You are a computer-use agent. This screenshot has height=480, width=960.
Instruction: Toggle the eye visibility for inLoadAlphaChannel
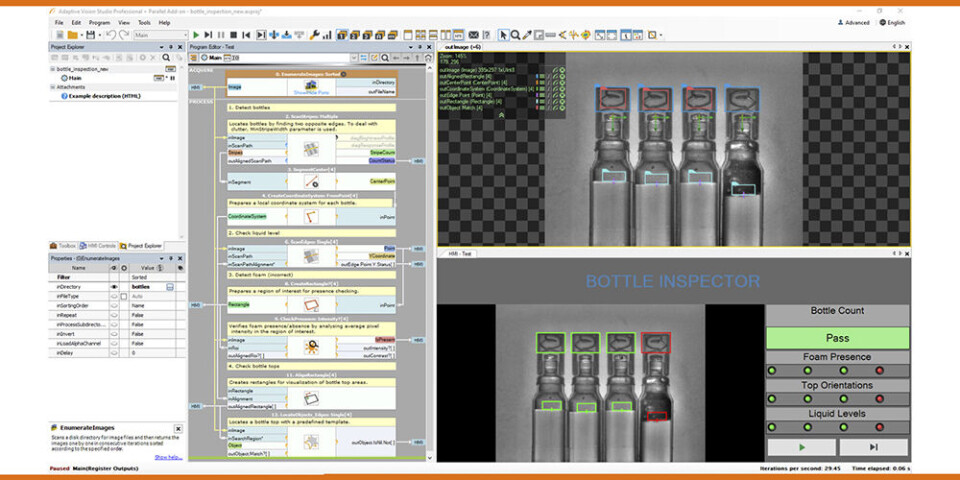click(x=114, y=343)
